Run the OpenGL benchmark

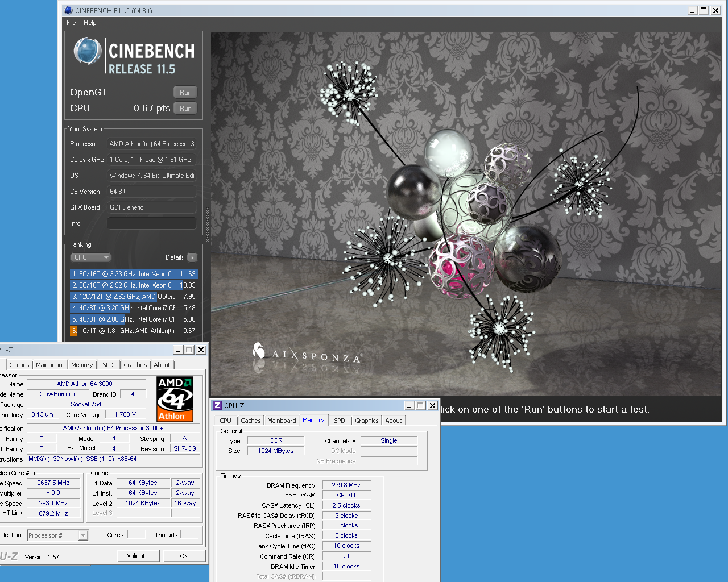[x=185, y=93]
